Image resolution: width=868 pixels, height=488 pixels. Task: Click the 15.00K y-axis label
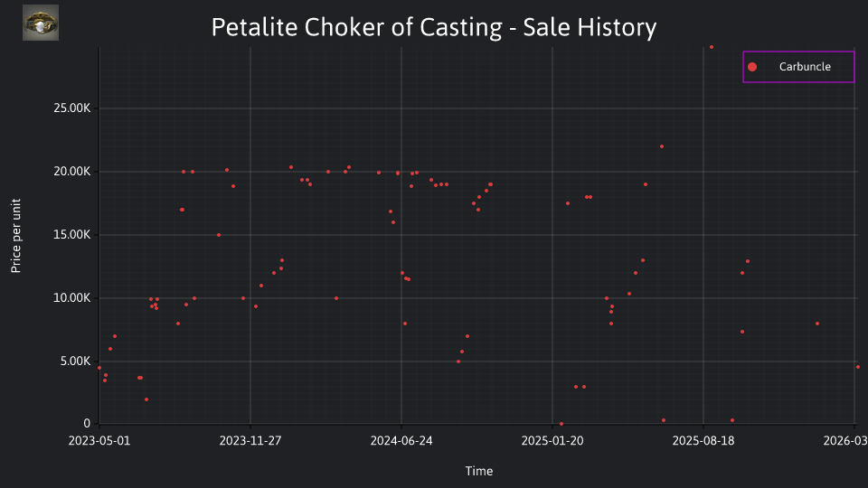pos(72,235)
